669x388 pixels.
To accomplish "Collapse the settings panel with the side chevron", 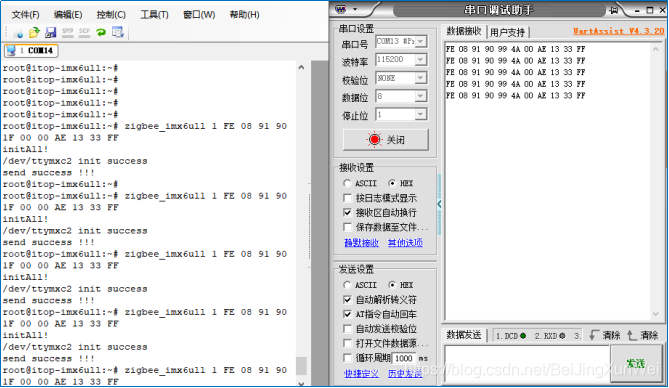I will (x=439, y=204).
